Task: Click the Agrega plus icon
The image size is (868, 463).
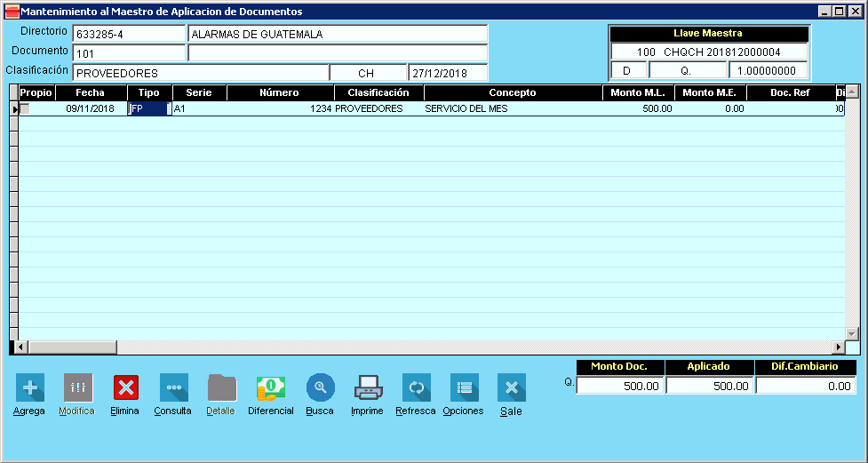Action: 30,387
